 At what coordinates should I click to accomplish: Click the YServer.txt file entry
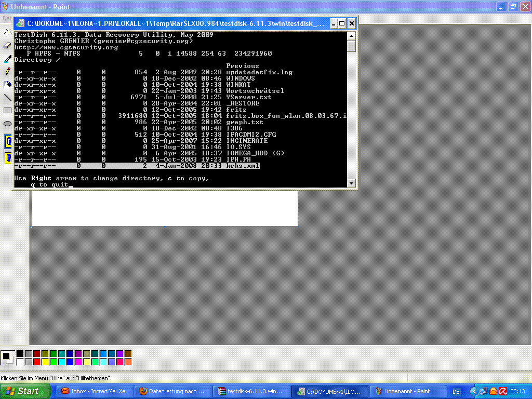click(249, 97)
